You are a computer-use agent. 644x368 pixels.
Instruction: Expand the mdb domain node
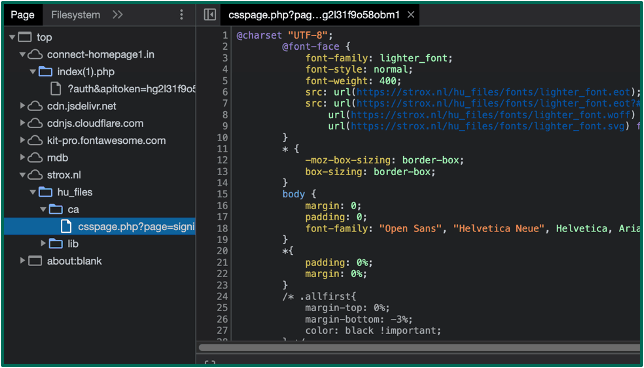tap(23, 158)
